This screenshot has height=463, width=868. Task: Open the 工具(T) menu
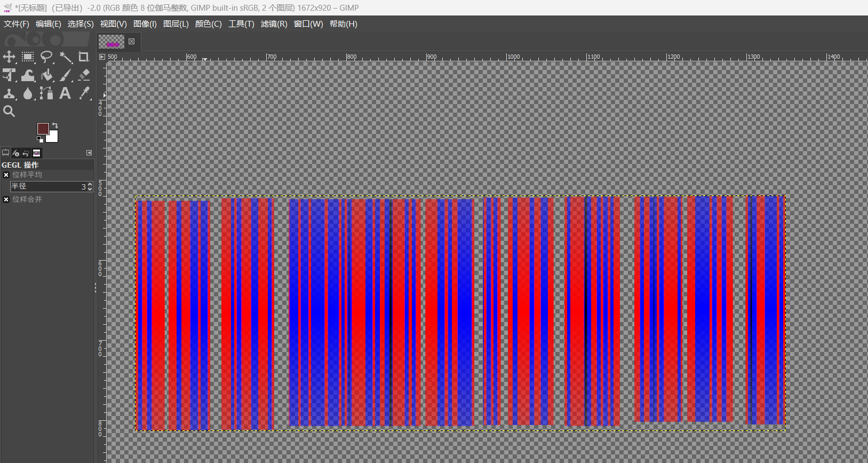[242, 24]
